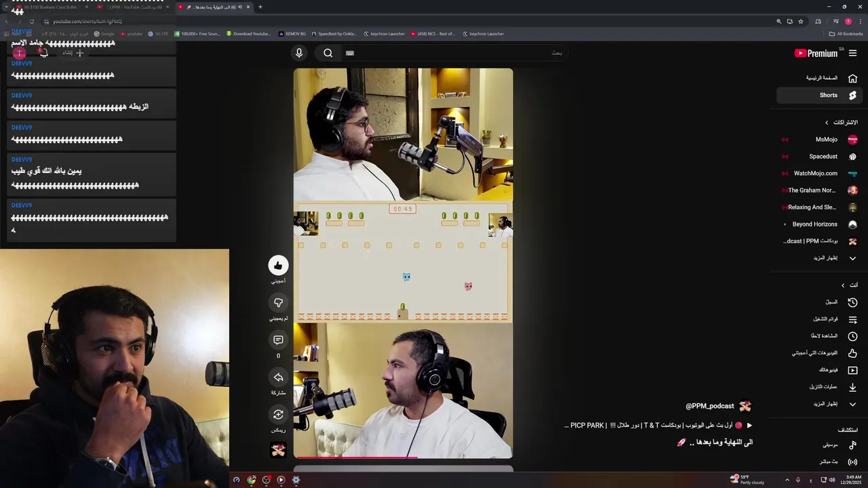Open keychron Launcher bookmark at right
The height and width of the screenshot is (488, 868).
tap(483, 33)
